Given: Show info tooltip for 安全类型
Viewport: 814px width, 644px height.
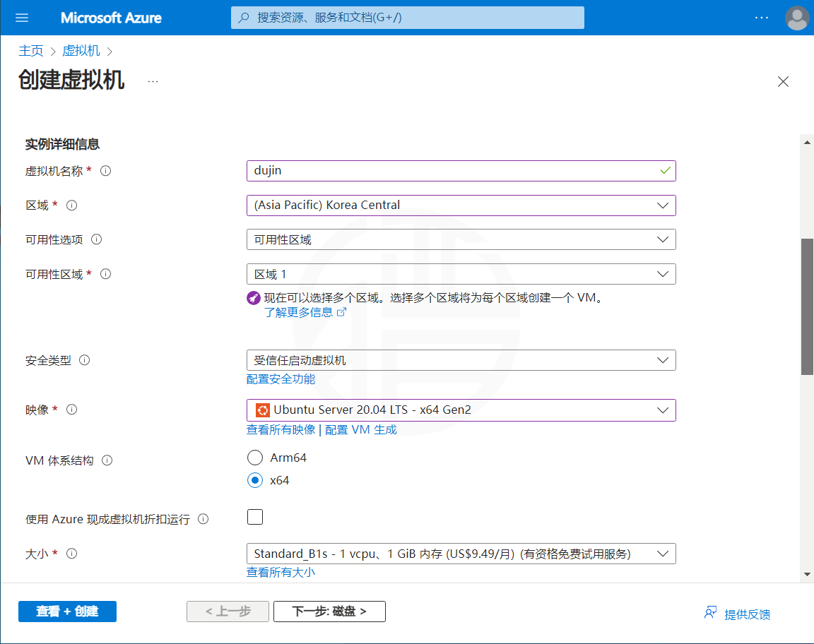Looking at the screenshot, I should pyautogui.click(x=85, y=360).
